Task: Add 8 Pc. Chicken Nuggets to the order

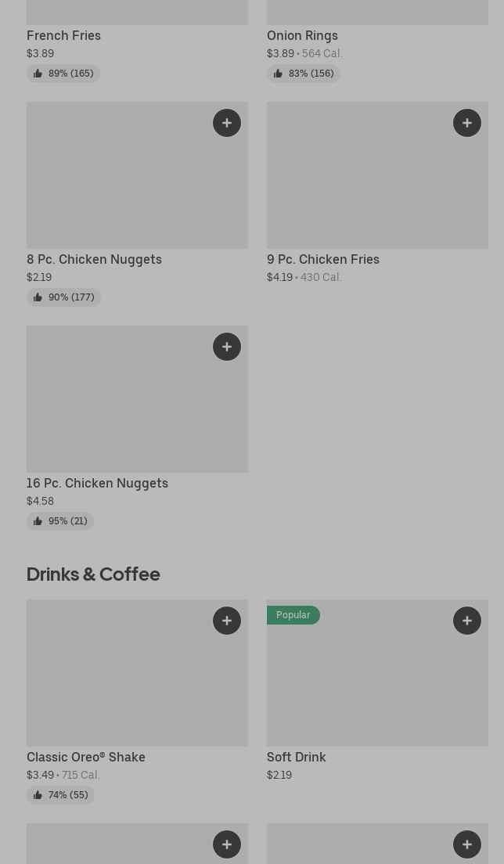Action: (x=227, y=123)
